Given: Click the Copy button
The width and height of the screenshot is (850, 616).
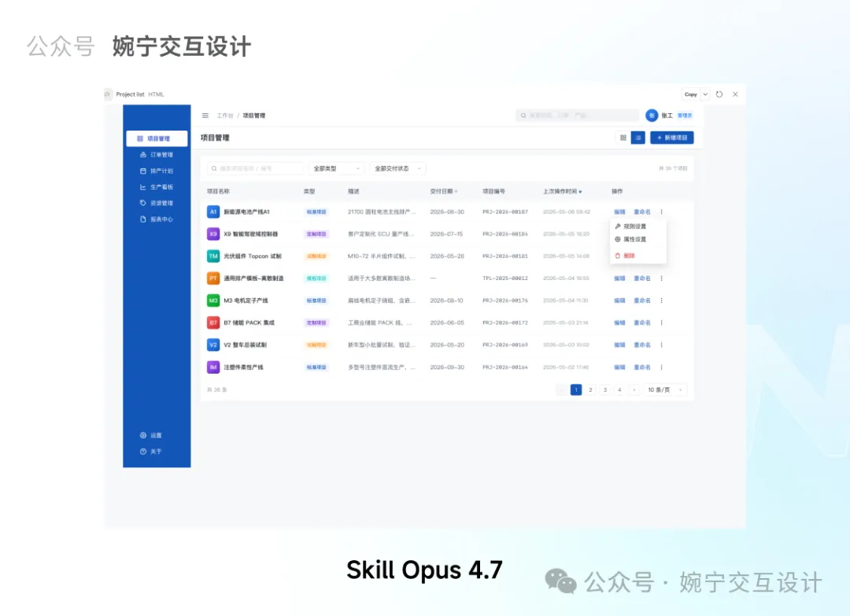Looking at the screenshot, I should (x=691, y=94).
